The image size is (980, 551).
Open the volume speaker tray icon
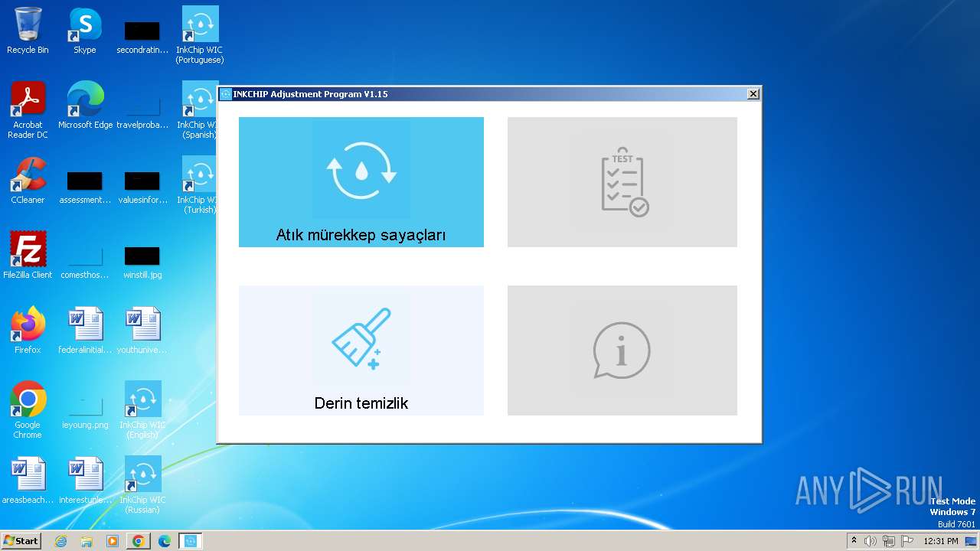[x=871, y=541]
